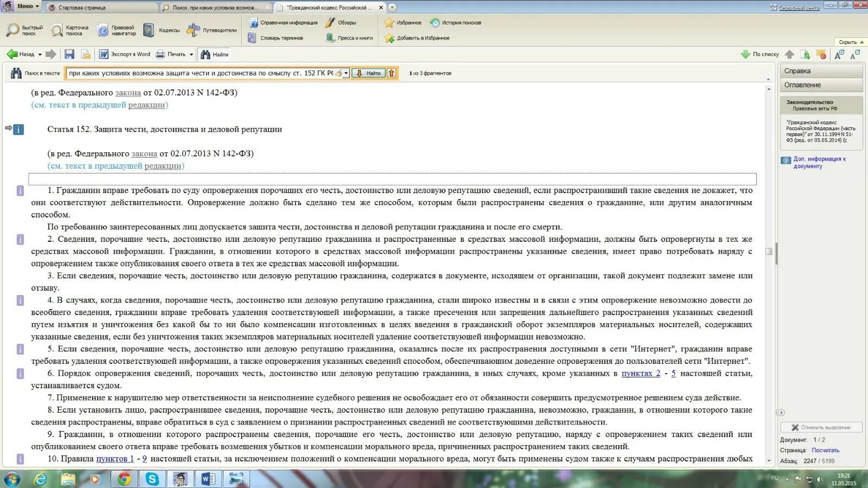Collapse the right panel with side arrow
This screenshot has height=488, width=868.
781,413
